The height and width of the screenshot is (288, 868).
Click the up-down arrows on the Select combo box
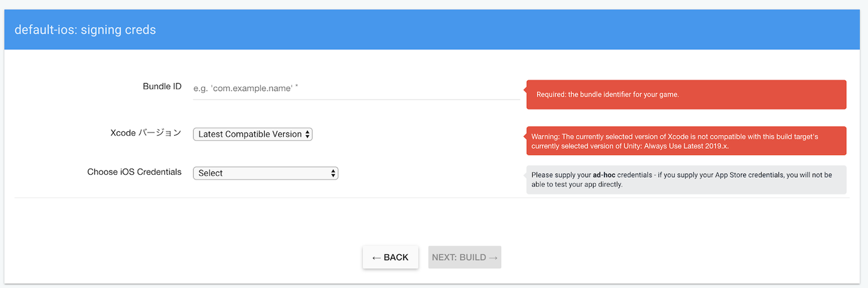coord(333,173)
